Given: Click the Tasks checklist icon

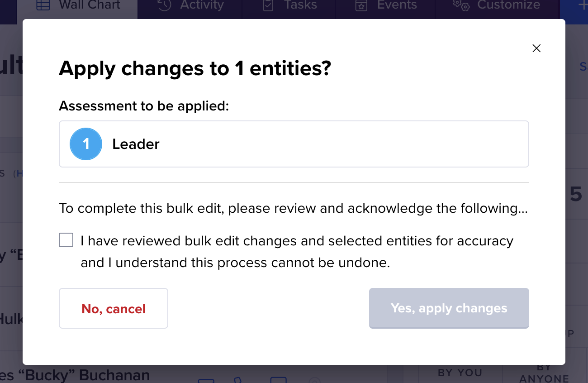Looking at the screenshot, I should tap(268, 5).
